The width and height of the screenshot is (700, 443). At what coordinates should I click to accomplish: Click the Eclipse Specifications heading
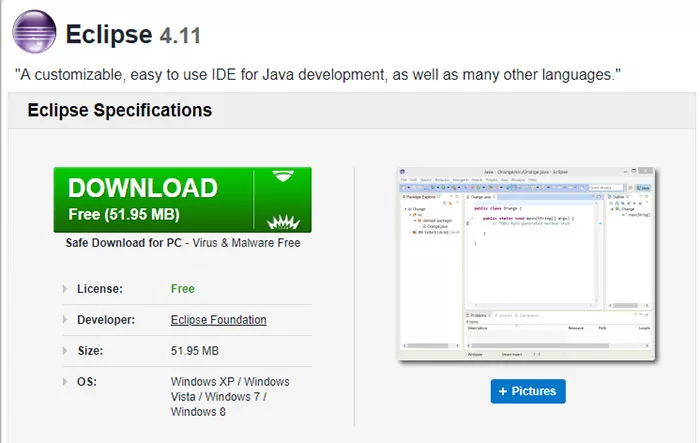coord(120,110)
